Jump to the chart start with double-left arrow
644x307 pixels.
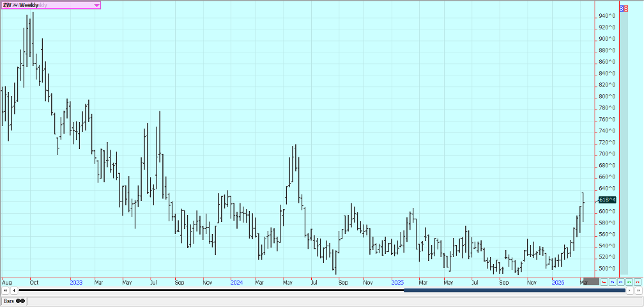6,291
